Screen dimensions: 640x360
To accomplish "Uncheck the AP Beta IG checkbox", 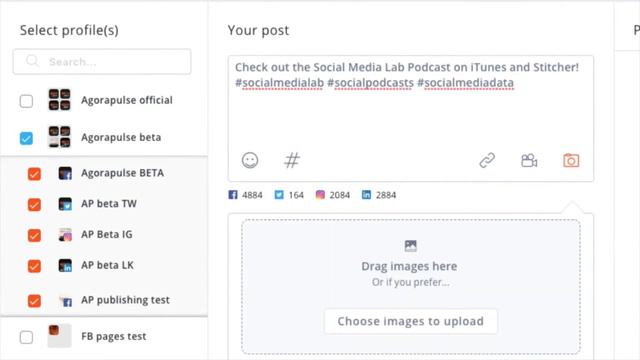I will tap(34, 235).
